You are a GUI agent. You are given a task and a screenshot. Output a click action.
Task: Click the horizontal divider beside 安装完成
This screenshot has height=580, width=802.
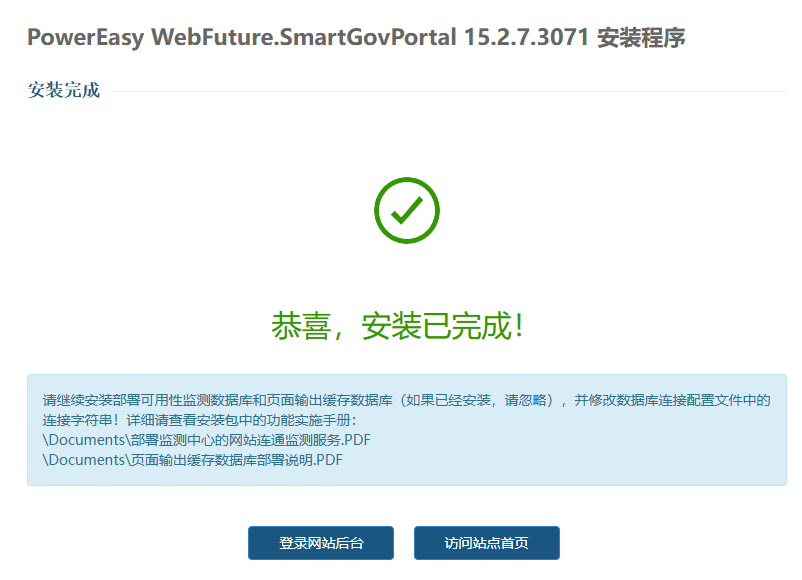pos(448,91)
